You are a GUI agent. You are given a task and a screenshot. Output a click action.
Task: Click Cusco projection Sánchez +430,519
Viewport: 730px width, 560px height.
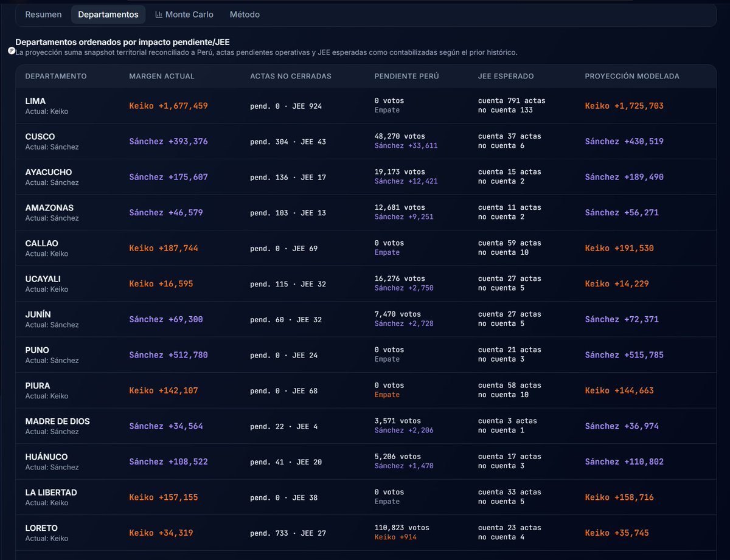[624, 141]
